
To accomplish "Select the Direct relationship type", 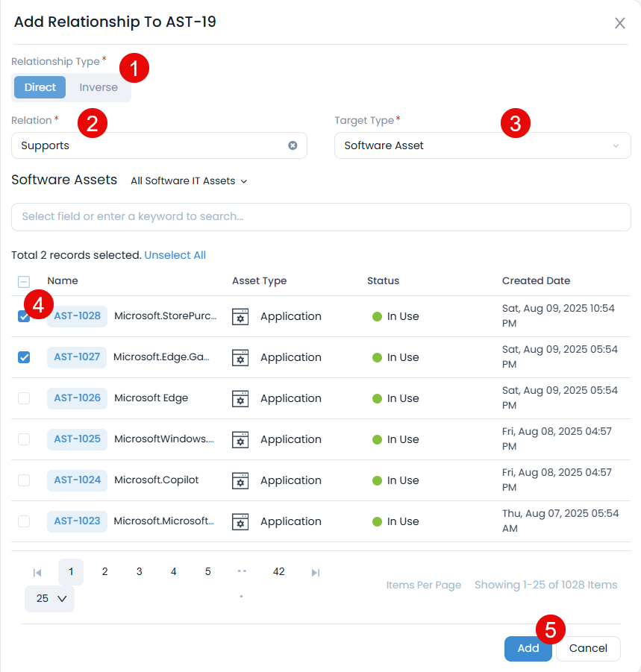I will click(40, 87).
